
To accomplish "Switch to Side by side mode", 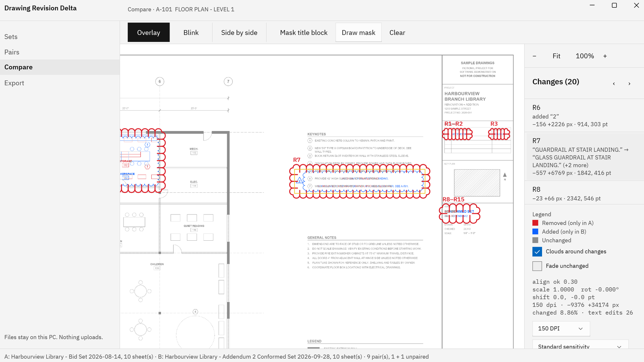I will click(239, 33).
